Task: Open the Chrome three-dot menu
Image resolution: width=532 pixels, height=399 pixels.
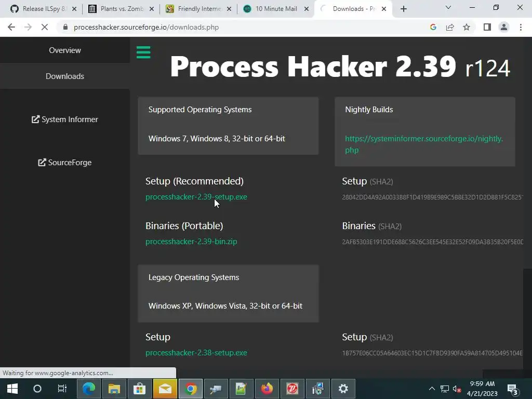Action: coord(521,27)
